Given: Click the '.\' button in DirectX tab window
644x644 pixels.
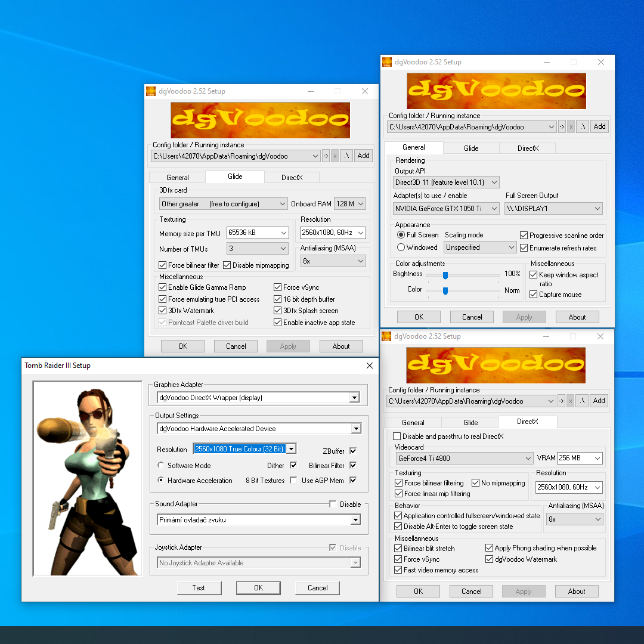Looking at the screenshot, I should click(x=582, y=401).
